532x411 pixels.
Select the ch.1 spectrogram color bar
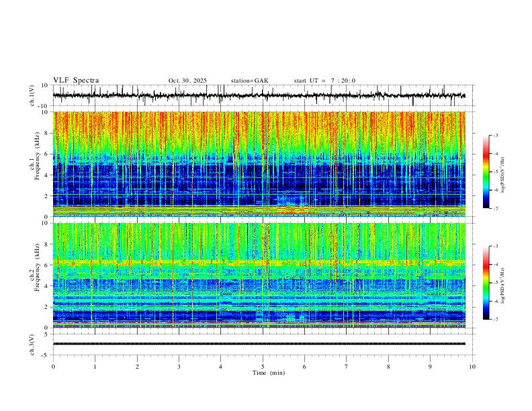(486, 172)
